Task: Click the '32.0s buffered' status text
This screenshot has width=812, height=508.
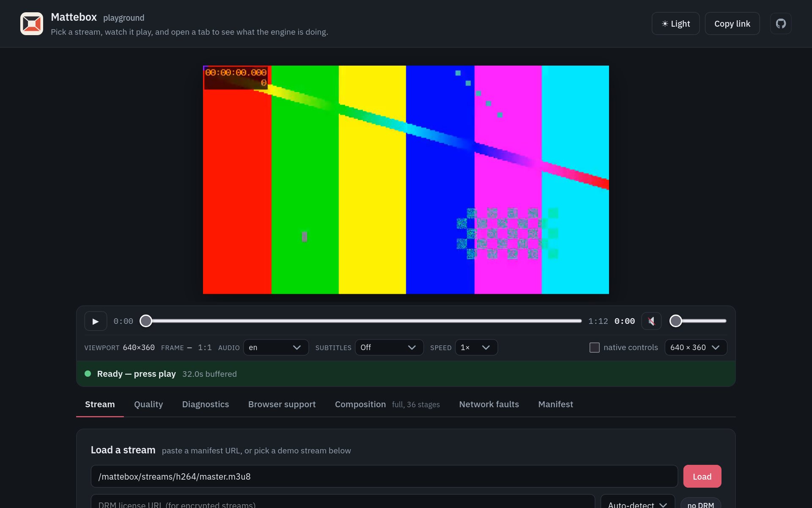Action: coord(209,374)
